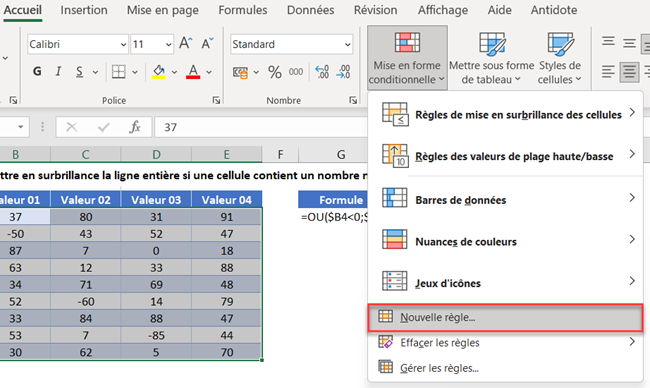Apply cell borders icon
Screen dimensions: 650x388
point(118,72)
